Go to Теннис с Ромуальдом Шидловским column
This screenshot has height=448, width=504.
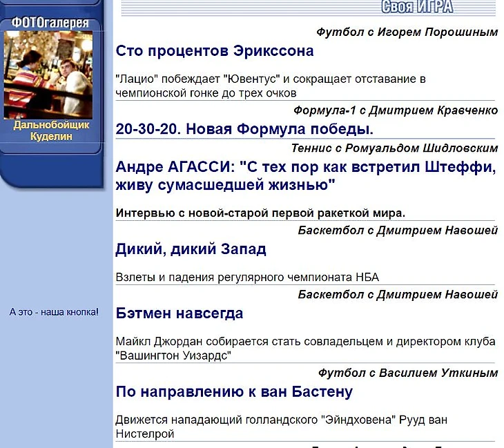point(394,148)
